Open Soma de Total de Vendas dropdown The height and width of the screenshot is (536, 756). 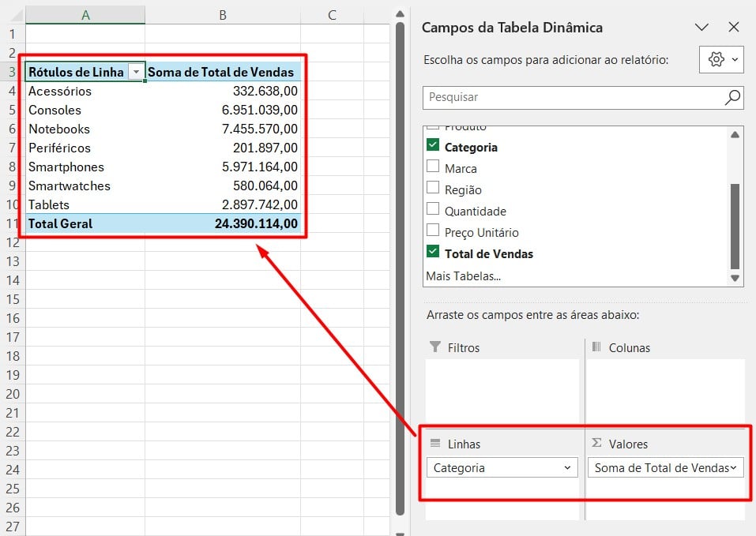pos(733,467)
